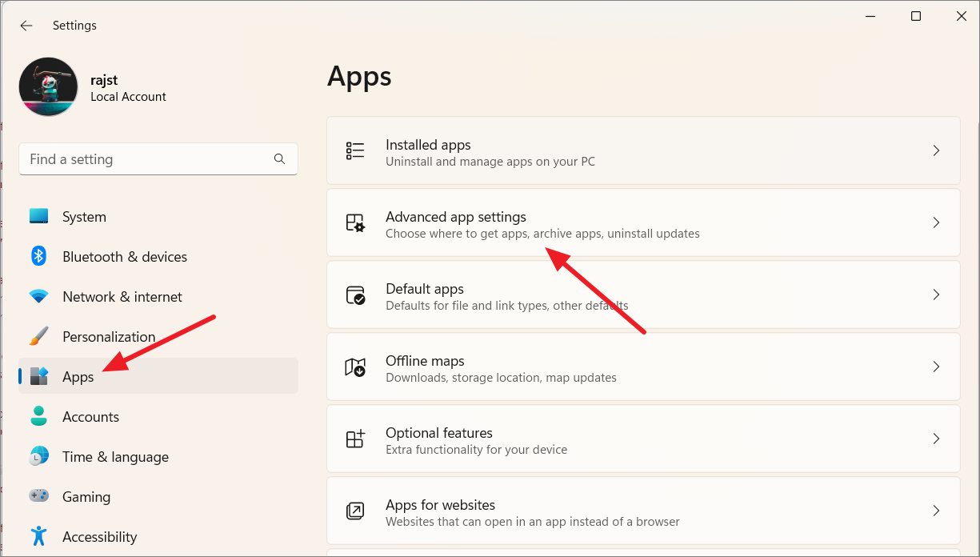Open Offline maps settings
This screenshot has width=980, height=557.
coord(643,367)
